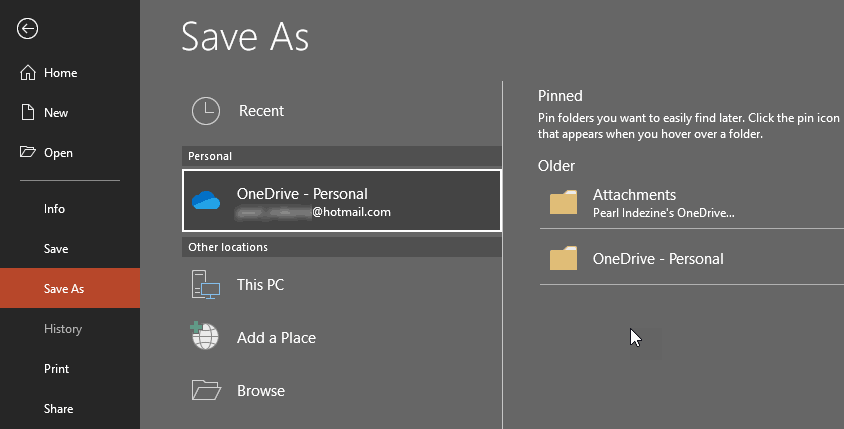Select Recent locations label
Screen dimensions: 844x429
tap(261, 111)
